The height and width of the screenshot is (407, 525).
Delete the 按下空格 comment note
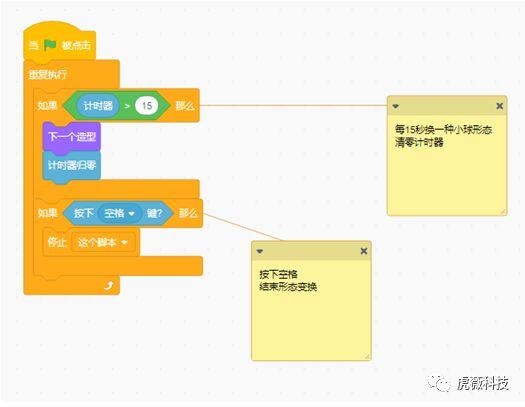click(x=364, y=251)
